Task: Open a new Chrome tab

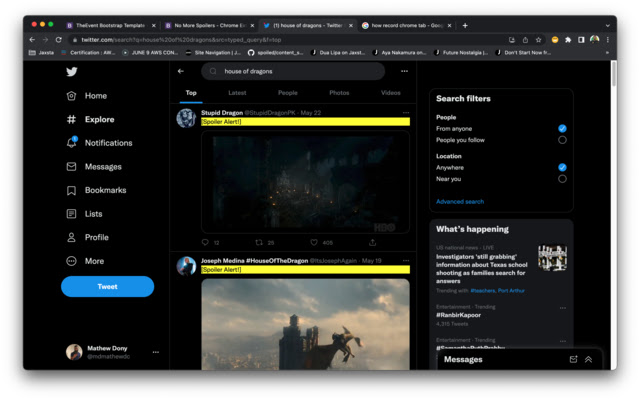Action: (x=465, y=25)
